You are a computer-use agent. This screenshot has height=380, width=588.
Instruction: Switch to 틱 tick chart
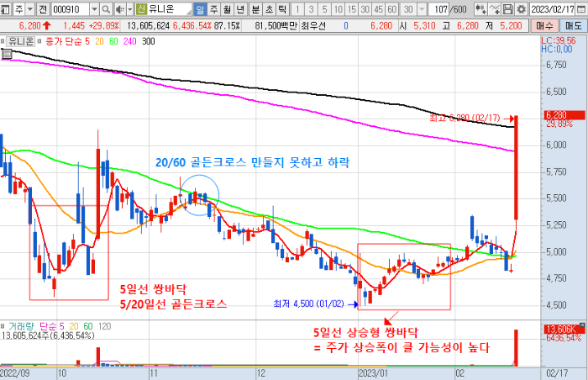(x=282, y=9)
